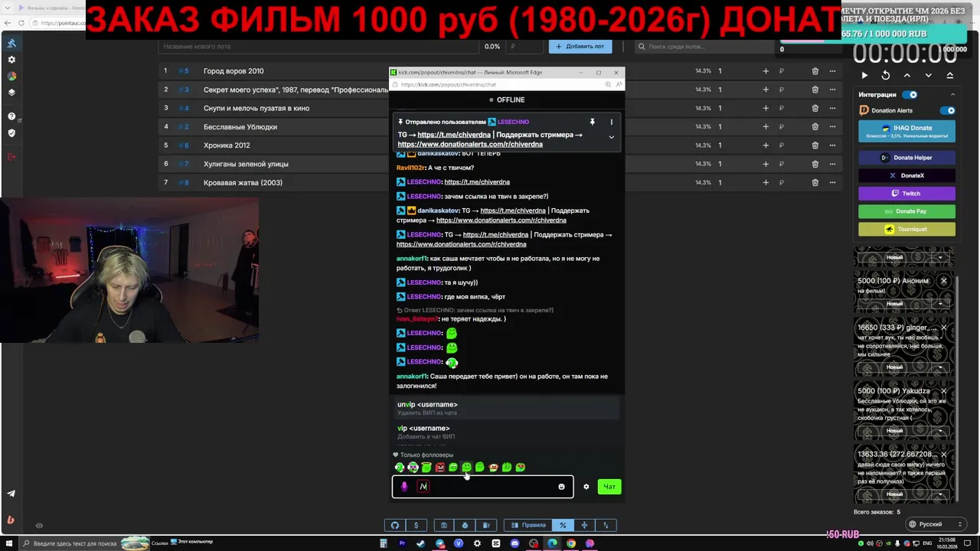The height and width of the screenshot is (551, 980).
Task: Open the Правила panel
Action: coord(528,525)
